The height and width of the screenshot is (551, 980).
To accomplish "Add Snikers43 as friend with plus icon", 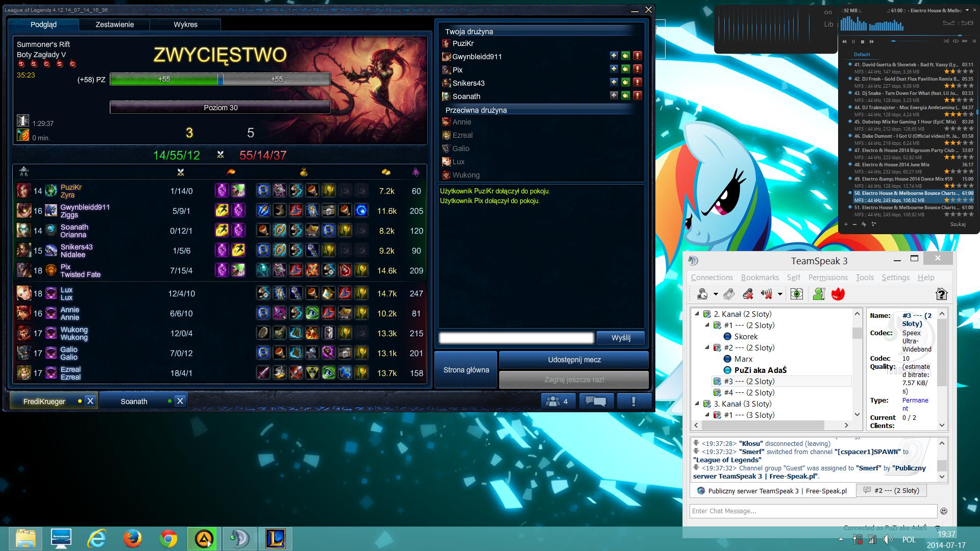I will point(614,82).
